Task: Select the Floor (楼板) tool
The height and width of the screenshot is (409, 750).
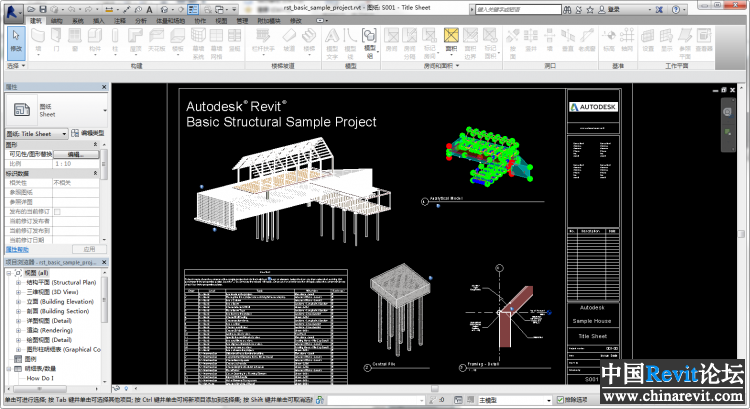Action: [177, 41]
